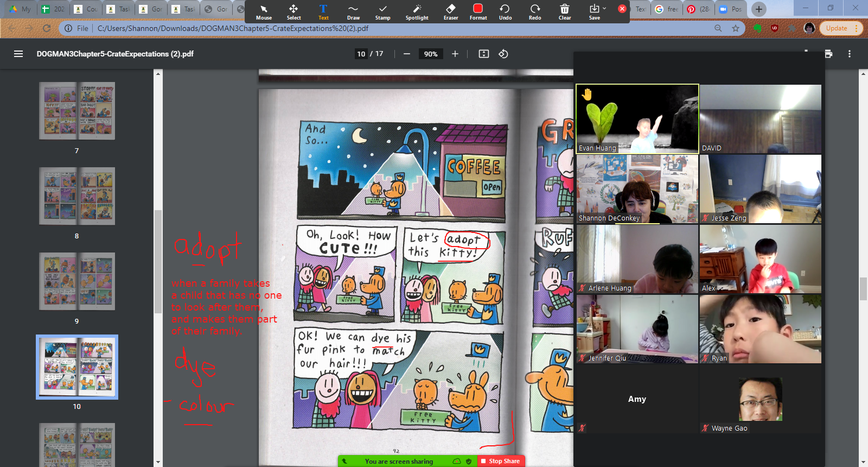Open the Stamp annotation tool
This screenshot has width=868, height=467.
(x=383, y=12)
